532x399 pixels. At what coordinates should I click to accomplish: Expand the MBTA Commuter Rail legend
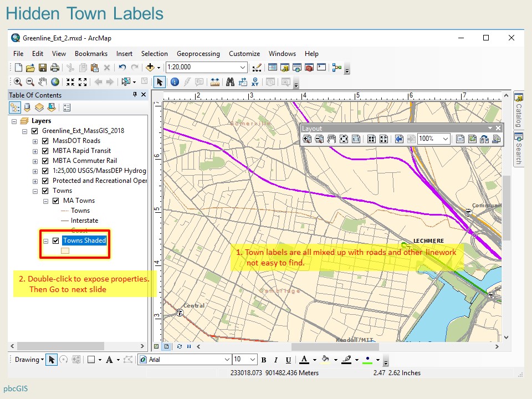tap(35, 161)
